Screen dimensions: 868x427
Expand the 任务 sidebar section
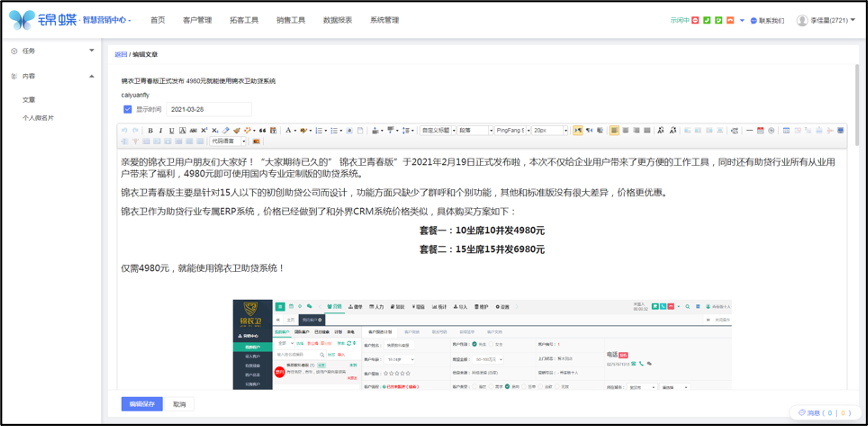[91, 50]
